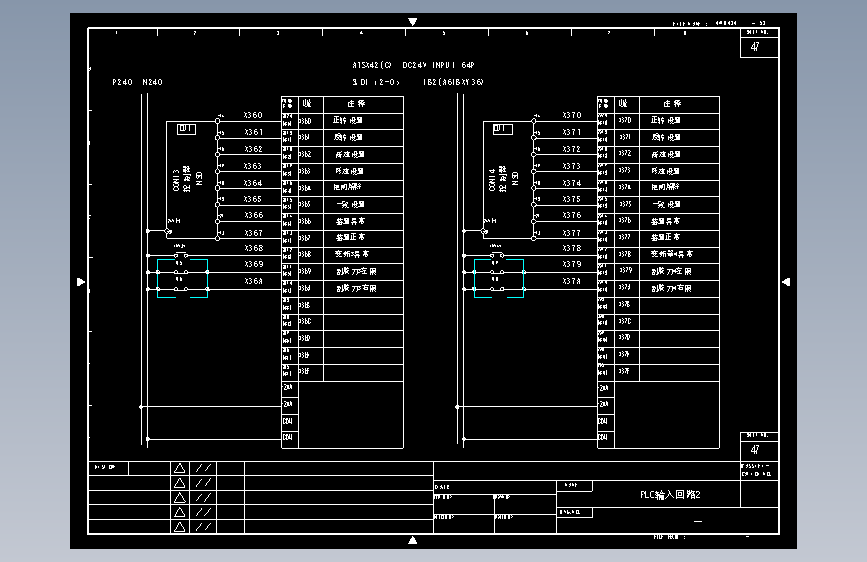Pick the X366 wire label

254,215
